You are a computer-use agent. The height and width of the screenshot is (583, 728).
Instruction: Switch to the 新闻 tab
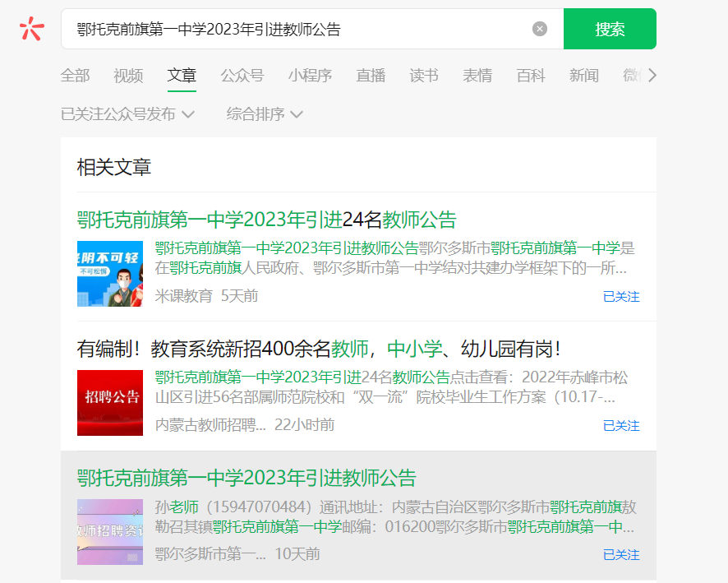[584, 76]
